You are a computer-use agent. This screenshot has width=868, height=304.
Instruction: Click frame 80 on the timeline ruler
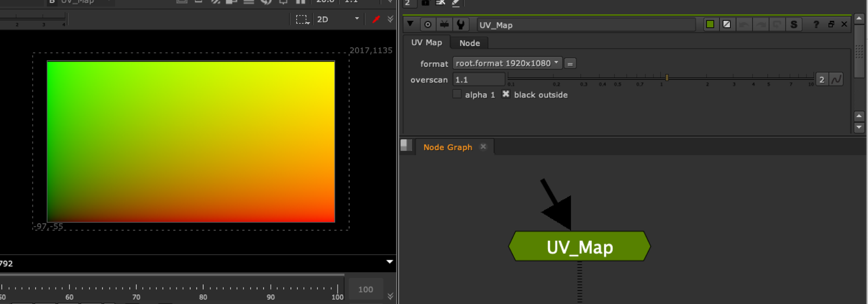pyautogui.click(x=203, y=293)
